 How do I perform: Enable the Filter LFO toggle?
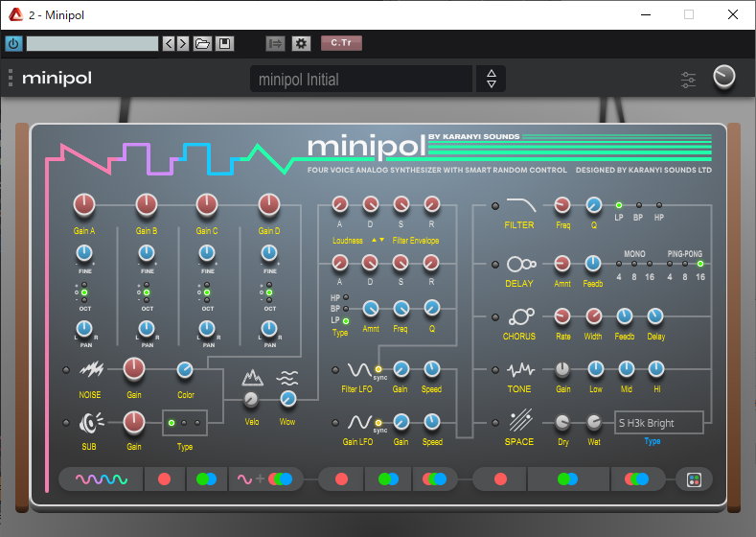(x=335, y=370)
